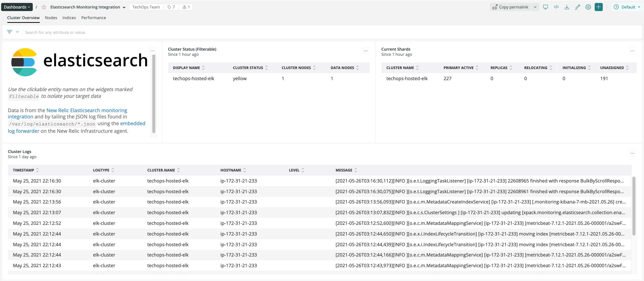Image resolution: width=644 pixels, height=281 pixels.
Task: Open Cluster Status widget options menu
Action: point(365,51)
